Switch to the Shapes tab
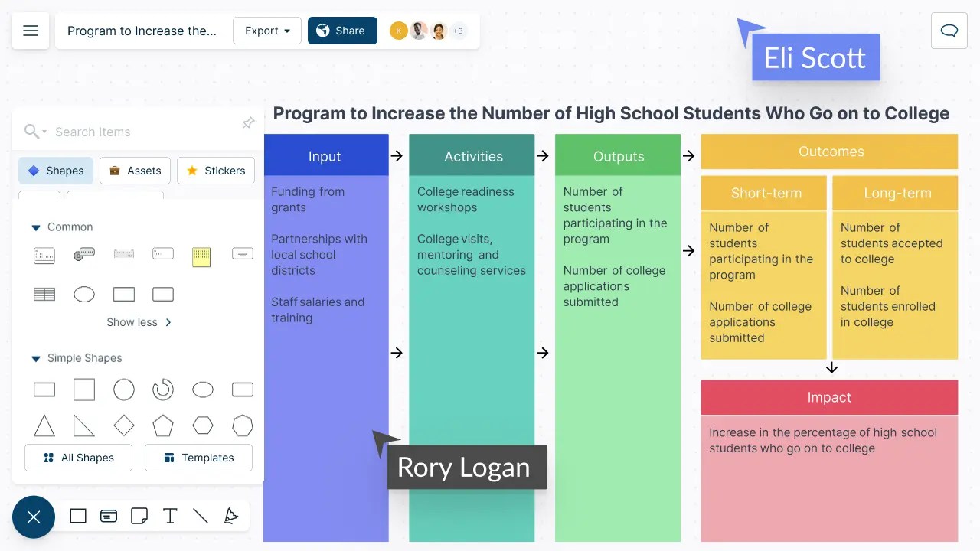The width and height of the screenshot is (980, 551). (56, 171)
